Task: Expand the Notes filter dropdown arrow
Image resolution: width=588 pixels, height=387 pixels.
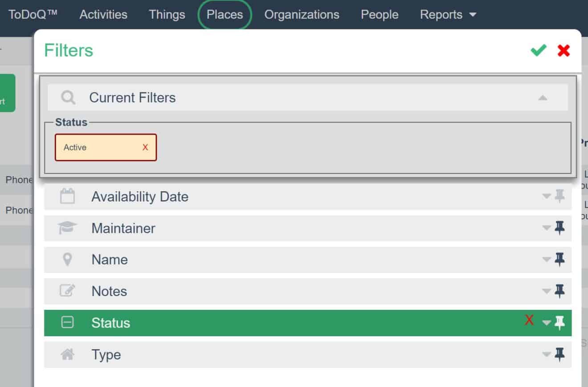Action: (x=547, y=292)
